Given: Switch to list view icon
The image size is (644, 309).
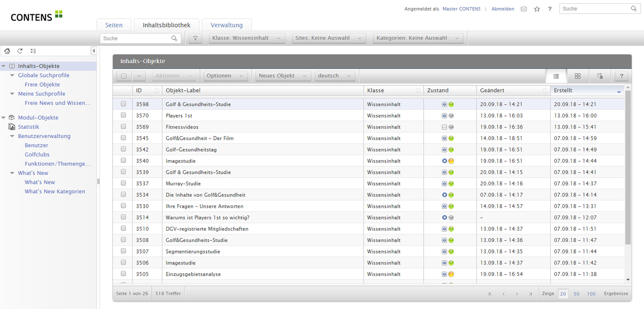Looking at the screenshot, I should (x=556, y=76).
